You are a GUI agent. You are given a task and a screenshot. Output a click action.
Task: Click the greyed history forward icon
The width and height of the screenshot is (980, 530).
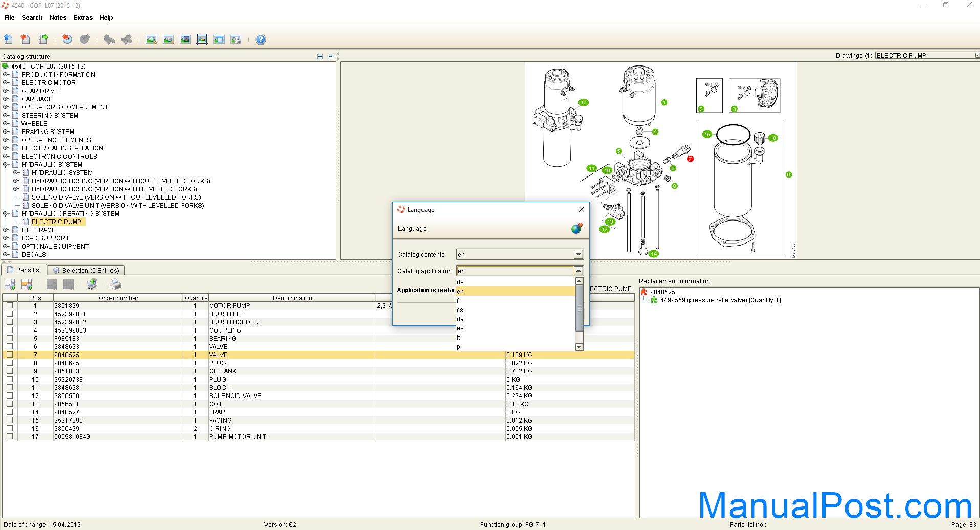[x=85, y=39]
